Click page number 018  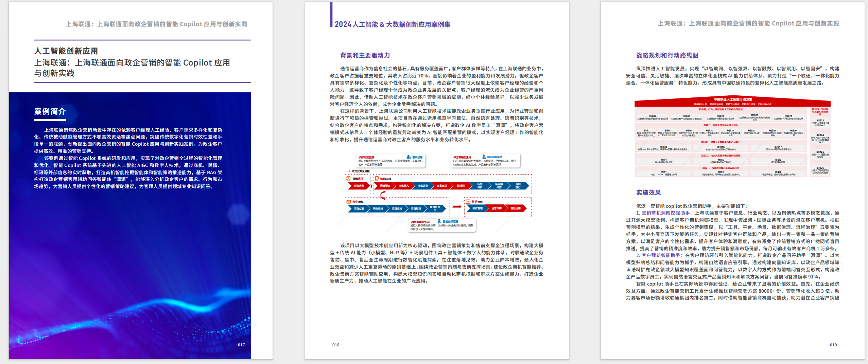tap(336, 345)
